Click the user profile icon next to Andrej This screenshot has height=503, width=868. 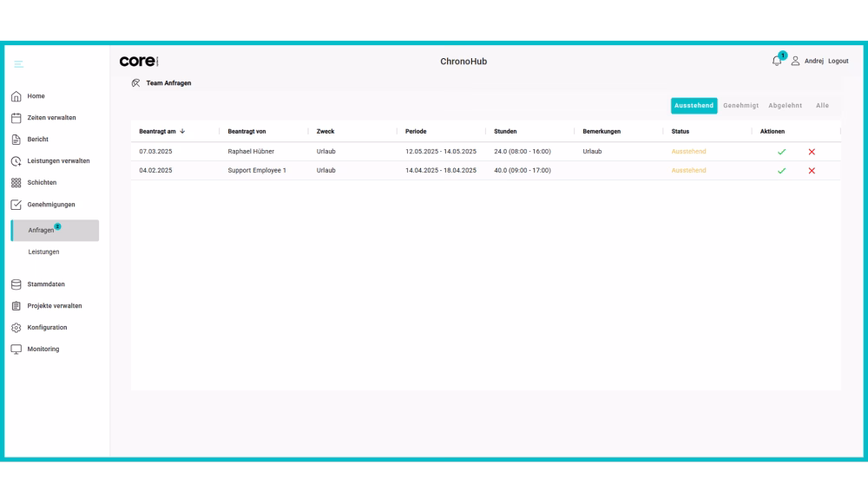click(795, 61)
